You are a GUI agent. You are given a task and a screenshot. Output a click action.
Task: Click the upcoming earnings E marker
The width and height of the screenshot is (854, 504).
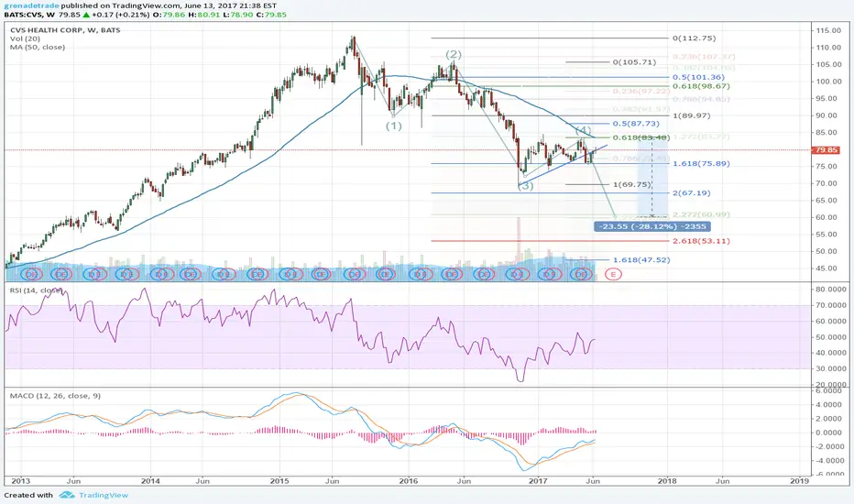[x=613, y=275]
